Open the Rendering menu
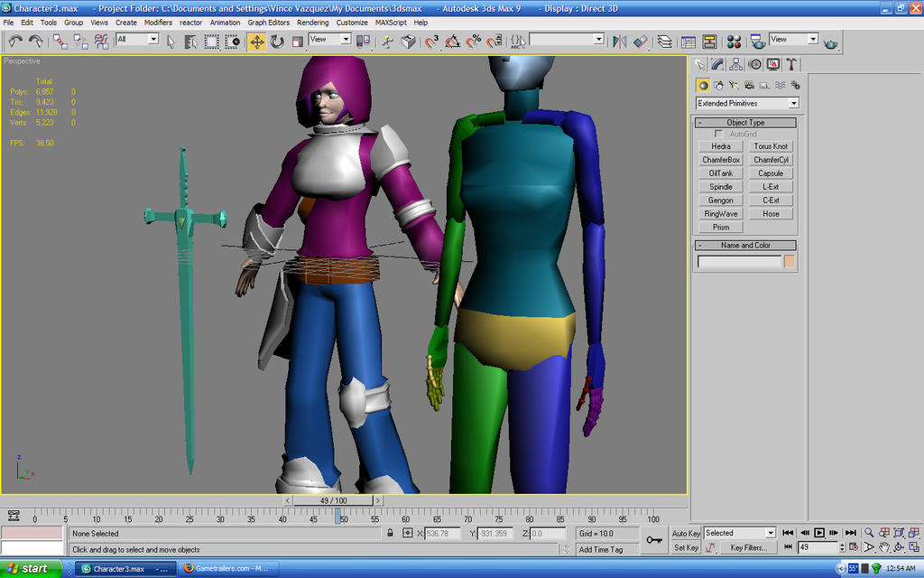924x578 pixels. 312,23
